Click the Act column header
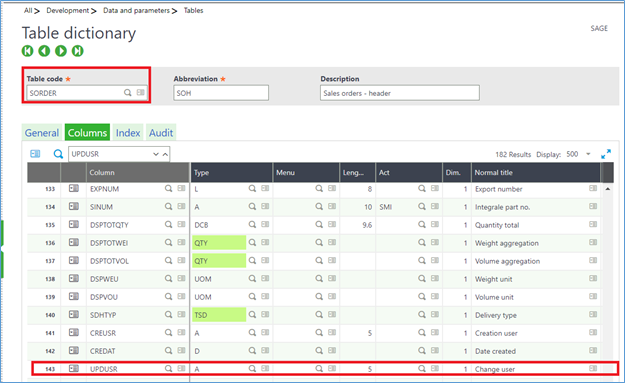This screenshot has height=383, width=625. click(409, 173)
